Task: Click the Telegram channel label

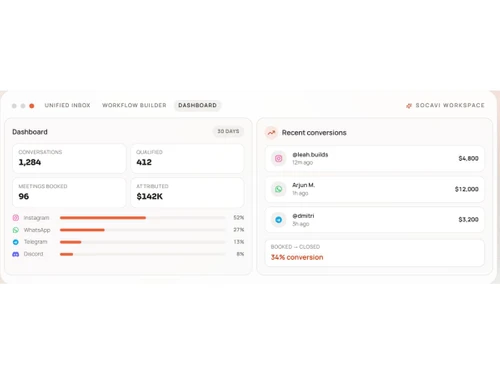Action: (x=35, y=242)
